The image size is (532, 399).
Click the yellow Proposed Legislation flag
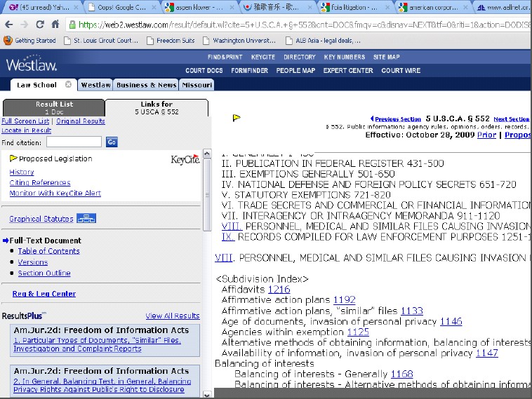13,158
